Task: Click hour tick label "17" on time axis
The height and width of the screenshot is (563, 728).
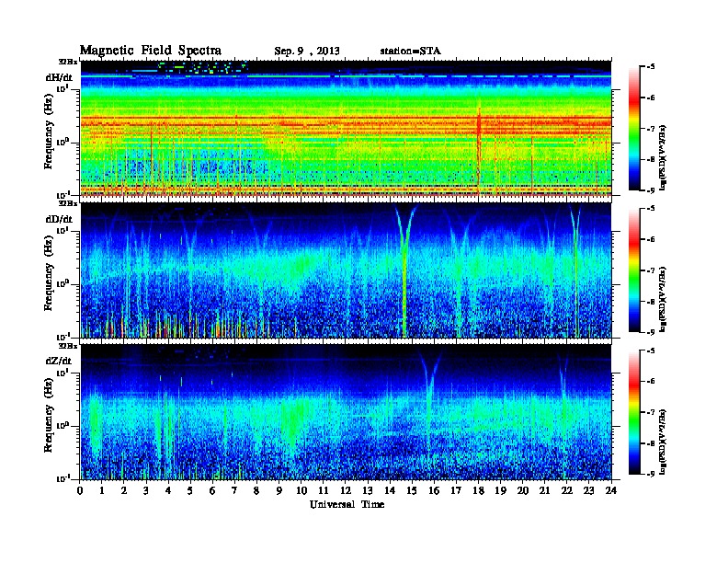Action: pos(456,490)
